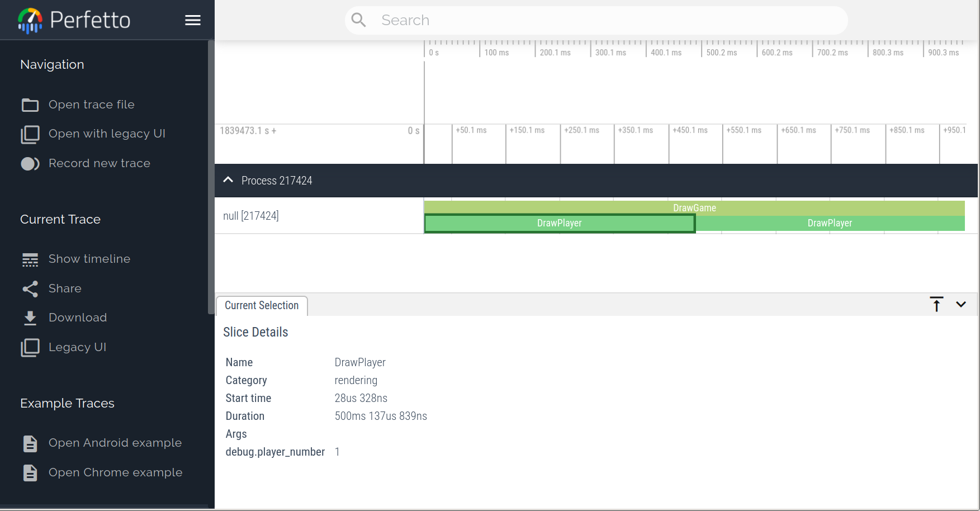The height and width of the screenshot is (511, 980).
Task: Click the Record new trace icon
Action: (x=29, y=163)
